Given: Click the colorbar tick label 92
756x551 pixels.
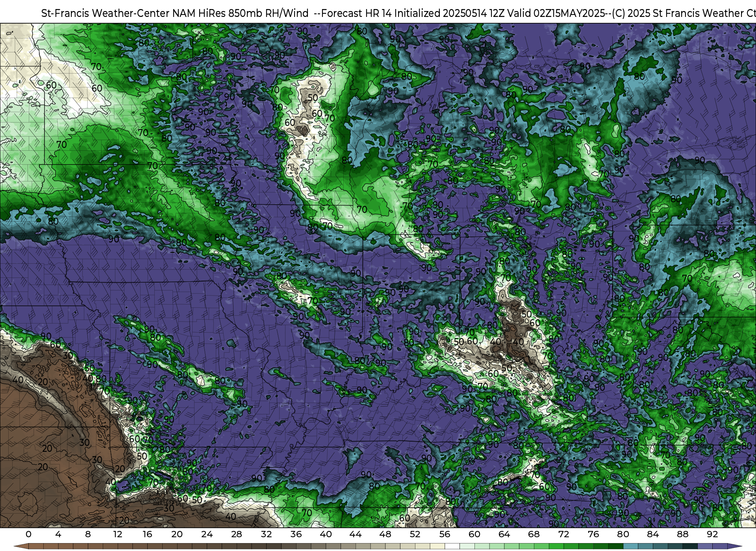Looking at the screenshot, I should coord(712,534).
